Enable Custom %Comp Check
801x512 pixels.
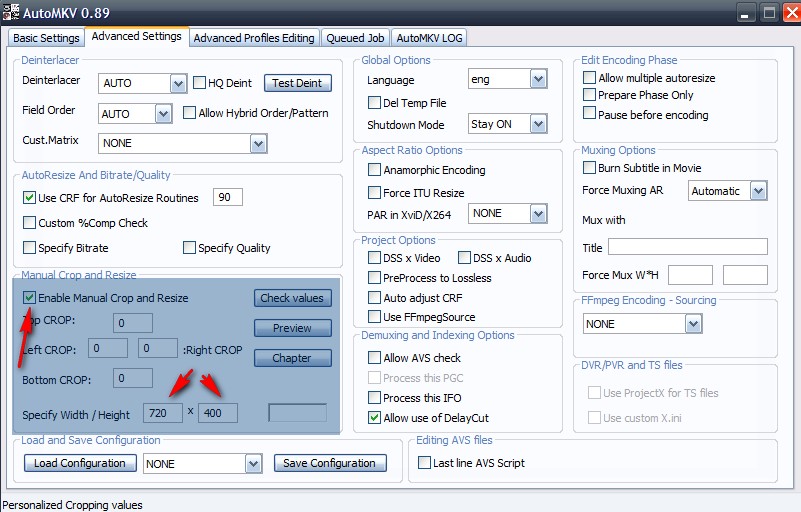tap(29, 222)
